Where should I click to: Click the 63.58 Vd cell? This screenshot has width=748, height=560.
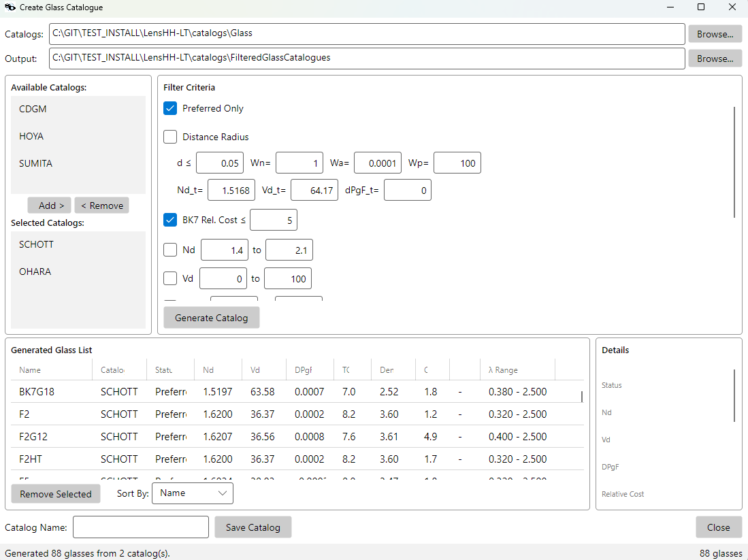click(x=262, y=392)
